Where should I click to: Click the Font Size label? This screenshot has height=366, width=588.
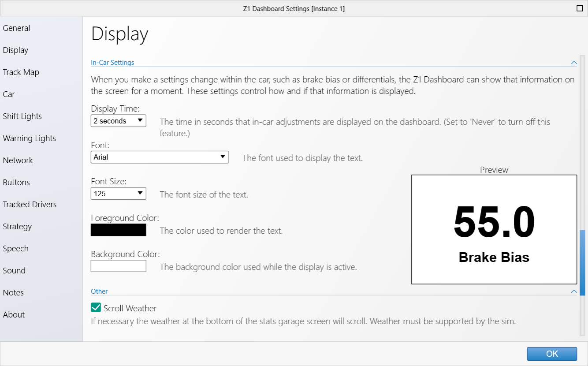click(108, 181)
